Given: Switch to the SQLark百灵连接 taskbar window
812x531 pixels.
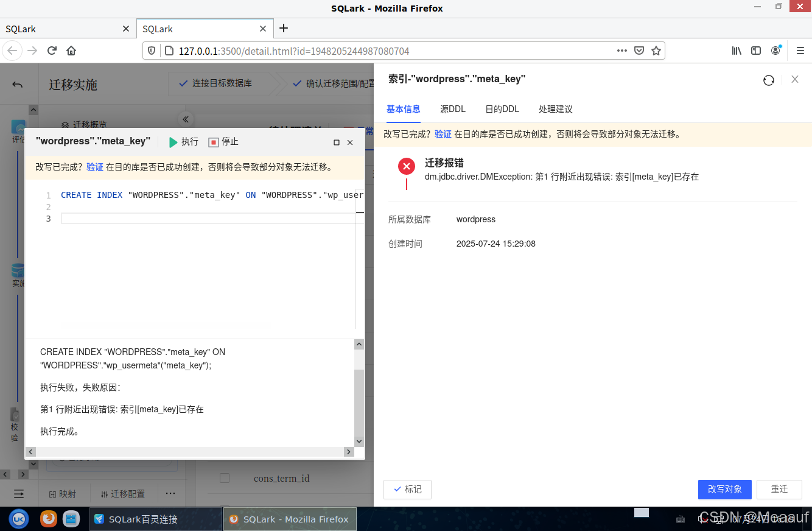Looking at the screenshot, I should 156,519.
